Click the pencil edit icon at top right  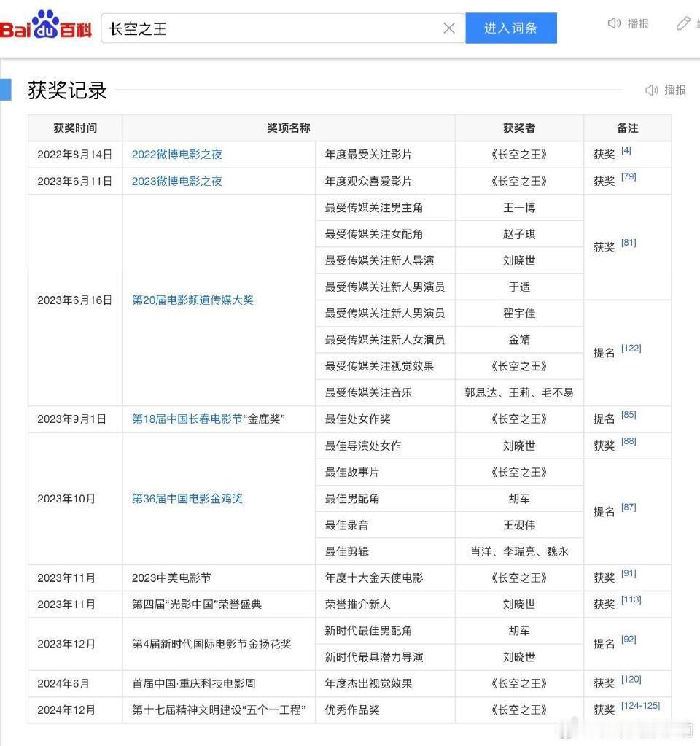click(683, 23)
